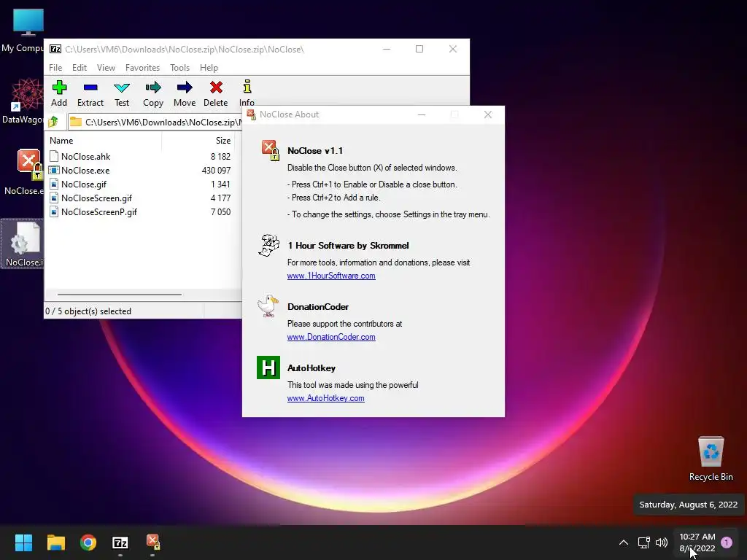747x560 pixels.
Task: Open network status in system tray
Action: click(643, 542)
